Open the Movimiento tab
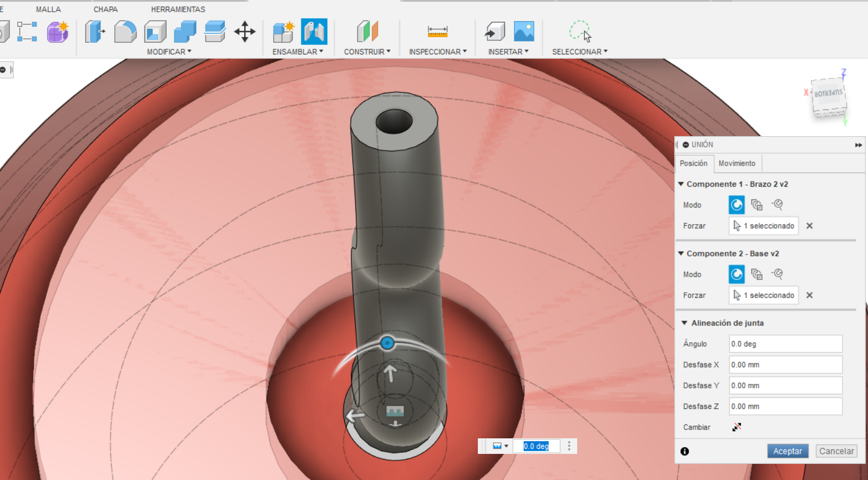This screenshot has width=868, height=480. pos(737,163)
